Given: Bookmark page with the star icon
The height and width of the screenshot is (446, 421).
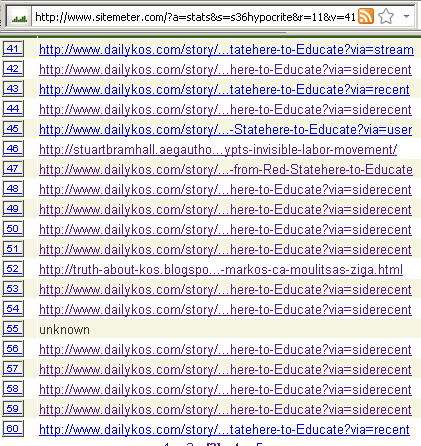Looking at the screenshot, I should (x=386, y=16).
